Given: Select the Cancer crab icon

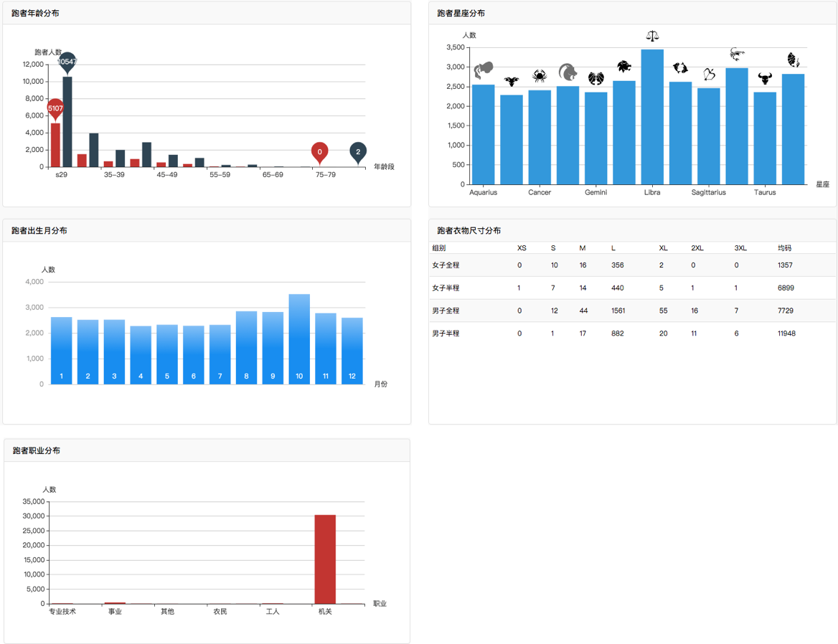Looking at the screenshot, I should pyautogui.click(x=540, y=76).
